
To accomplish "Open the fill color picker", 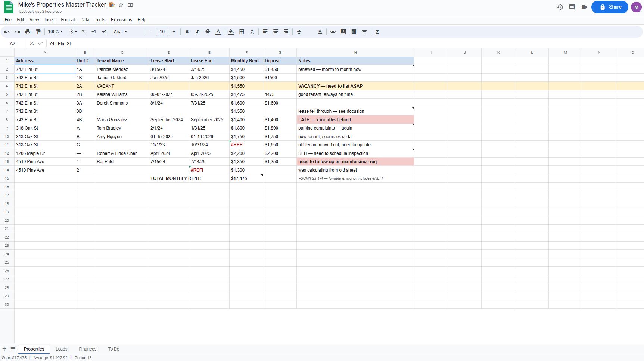I will tap(231, 32).
